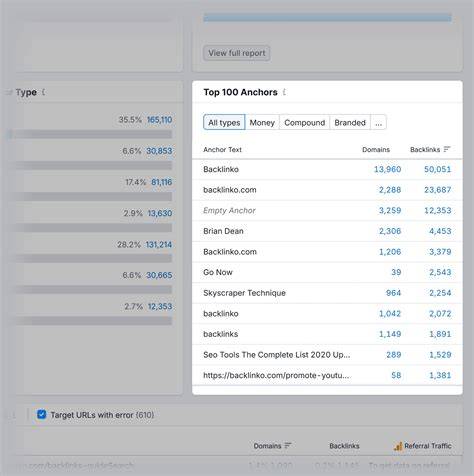Open 50,051 backlinks for Backlinko anchor
The height and width of the screenshot is (476, 474).
(x=437, y=169)
